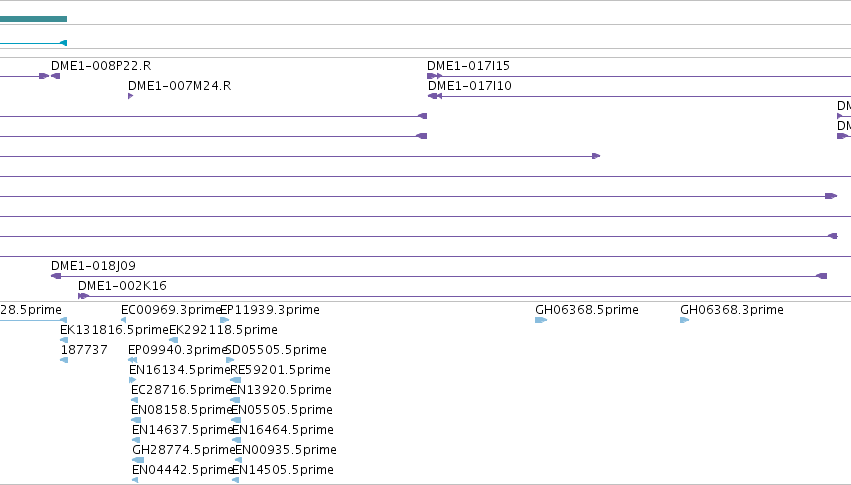Click the arrow glyph under GH06368.3prime
This screenshot has width=851, height=485.
(x=684, y=320)
